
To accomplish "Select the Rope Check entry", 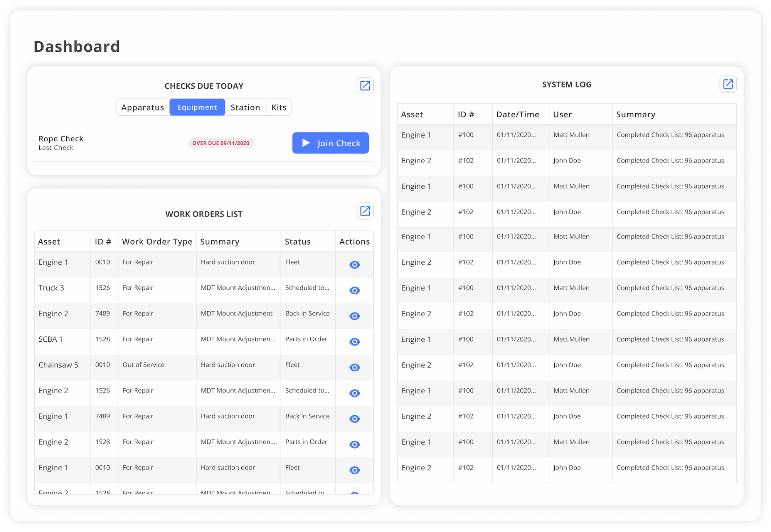I will 61,139.
